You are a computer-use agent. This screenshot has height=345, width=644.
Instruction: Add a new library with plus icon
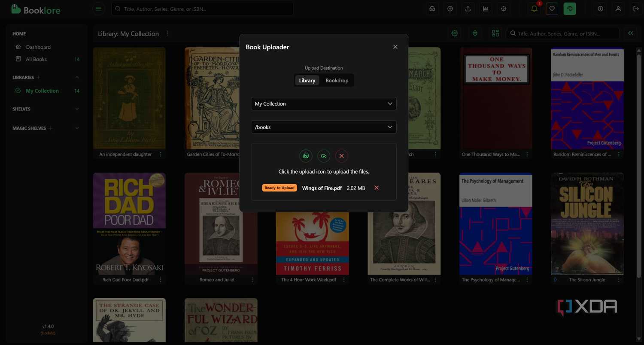39,78
